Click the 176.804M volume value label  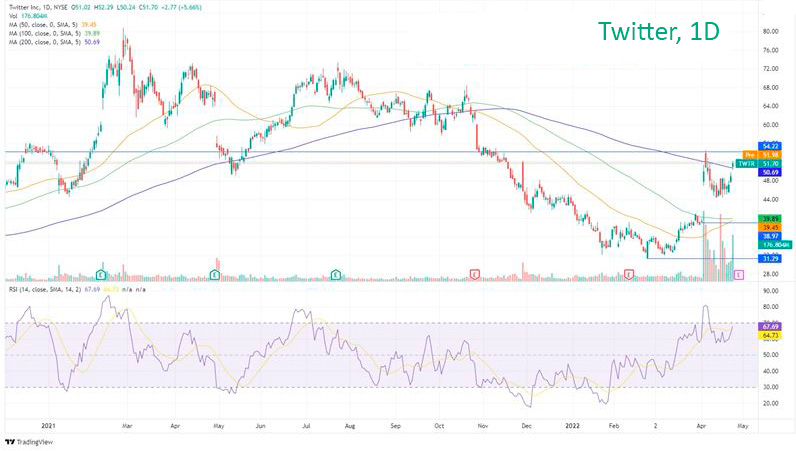[776, 244]
